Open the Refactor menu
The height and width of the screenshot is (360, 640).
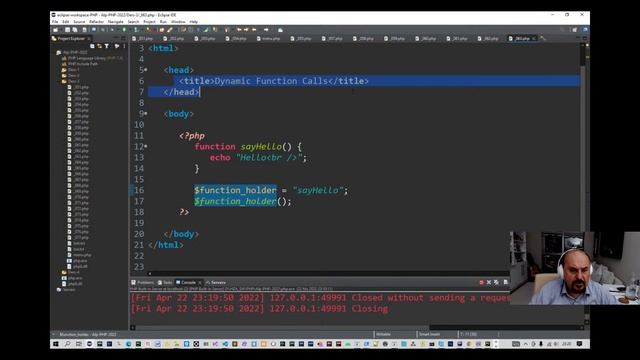click(96, 22)
